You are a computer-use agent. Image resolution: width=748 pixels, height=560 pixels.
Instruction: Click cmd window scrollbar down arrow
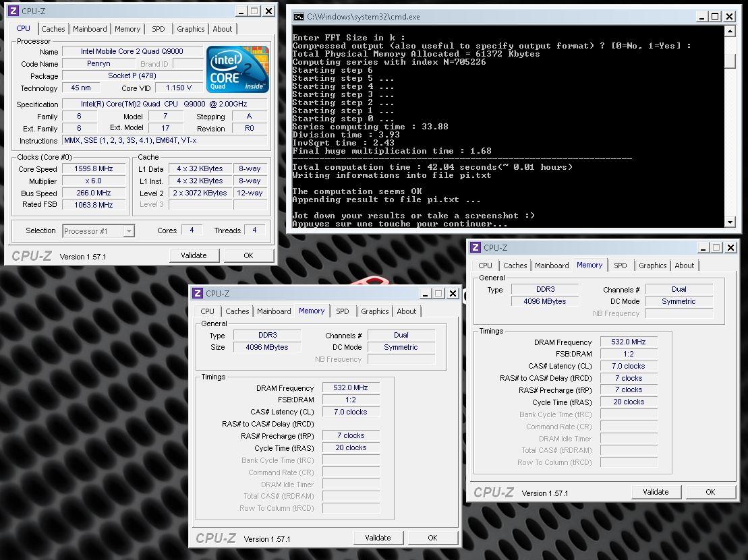point(729,222)
